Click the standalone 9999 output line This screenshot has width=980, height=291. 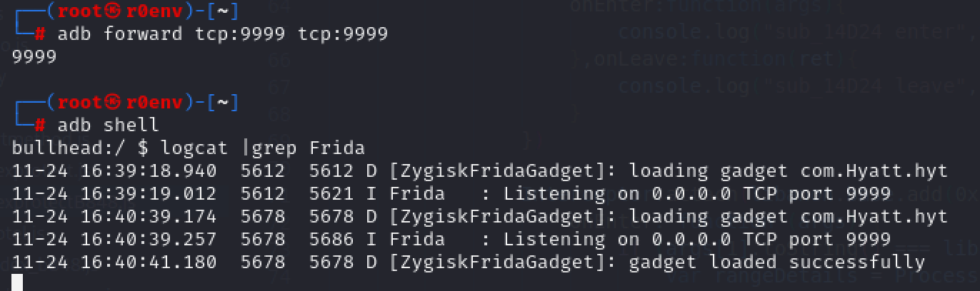tap(34, 57)
